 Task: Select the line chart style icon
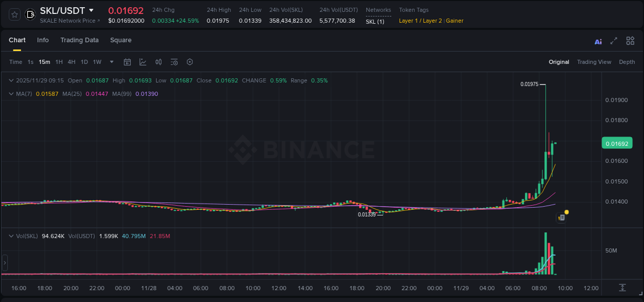coord(142,62)
